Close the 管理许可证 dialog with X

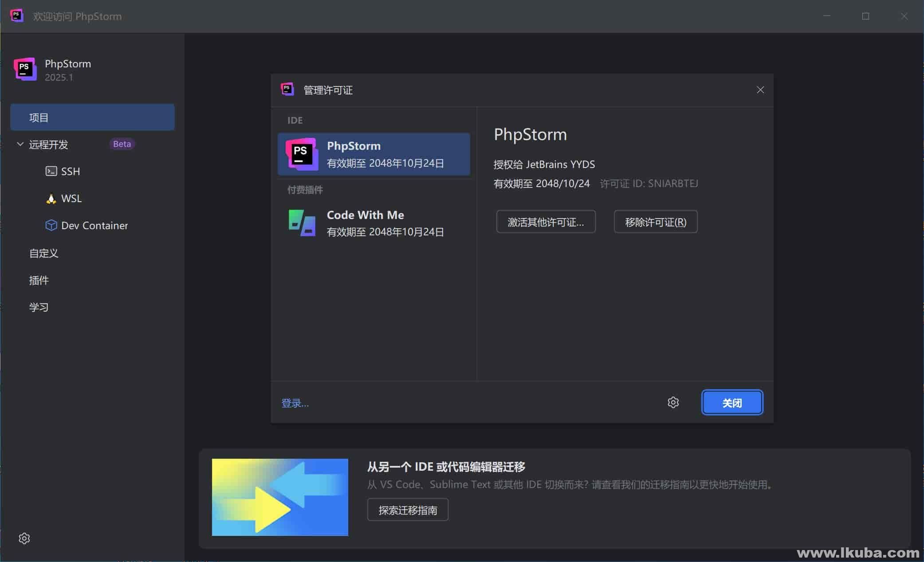pos(760,90)
